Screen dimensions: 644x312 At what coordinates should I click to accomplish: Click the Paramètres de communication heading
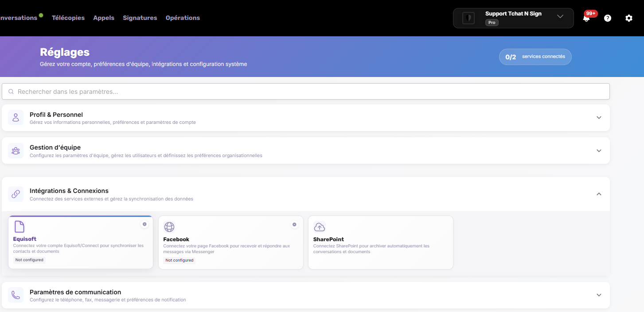pos(75,292)
